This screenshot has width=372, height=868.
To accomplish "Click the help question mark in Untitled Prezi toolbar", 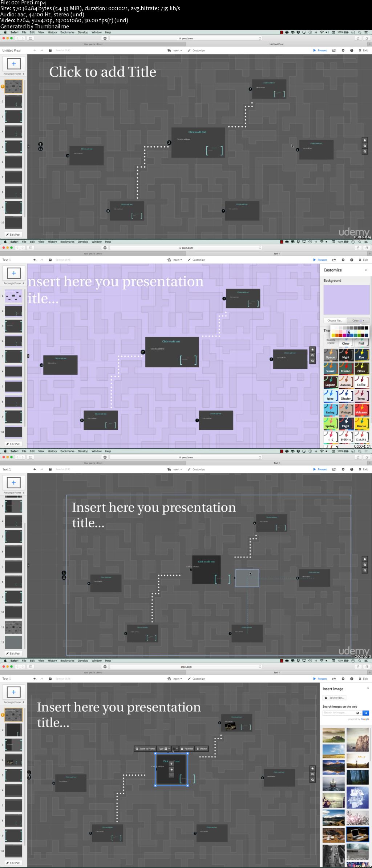I will coord(352,51).
